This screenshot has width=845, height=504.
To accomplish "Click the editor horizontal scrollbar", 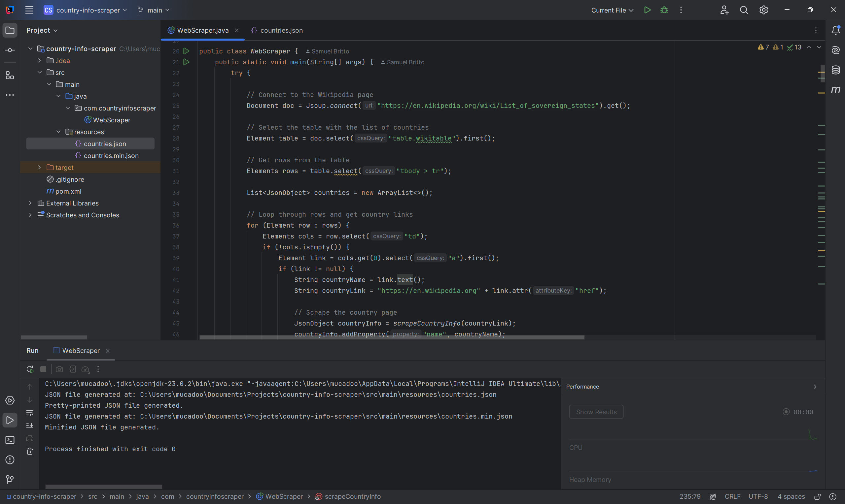I will click(392, 337).
